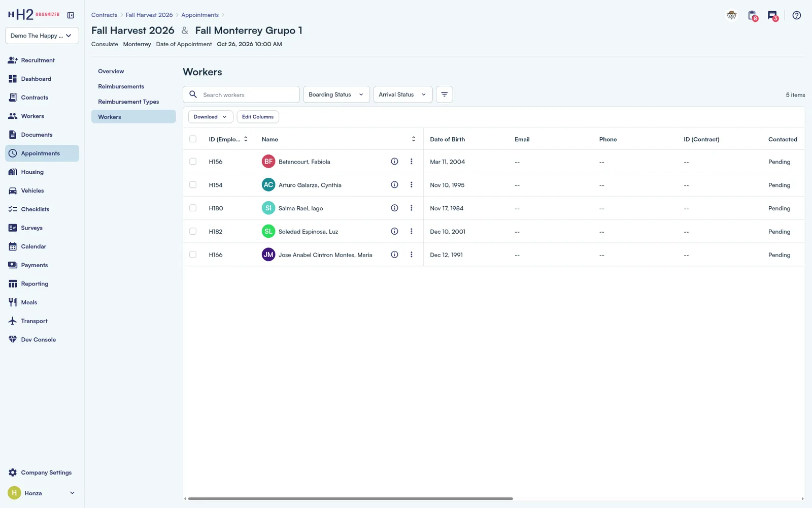Open the Reimbursements section
The width and height of the screenshot is (812, 508).
coord(133,86)
